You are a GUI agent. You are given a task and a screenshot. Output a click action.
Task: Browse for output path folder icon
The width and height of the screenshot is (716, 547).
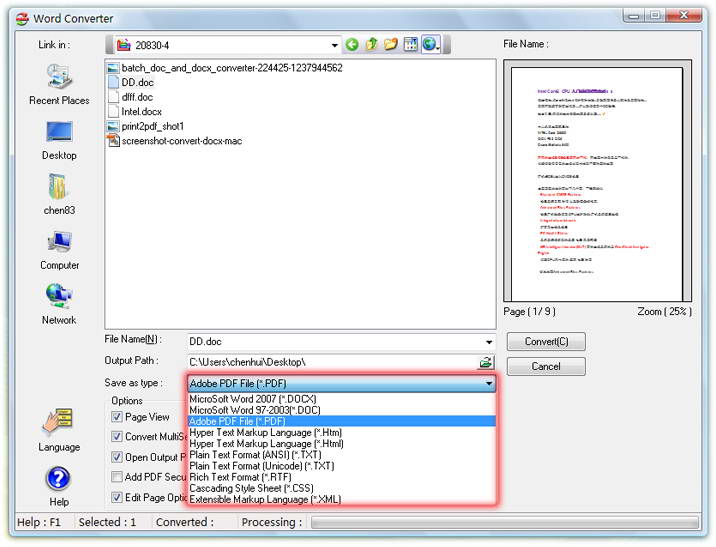(x=486, y=362)
